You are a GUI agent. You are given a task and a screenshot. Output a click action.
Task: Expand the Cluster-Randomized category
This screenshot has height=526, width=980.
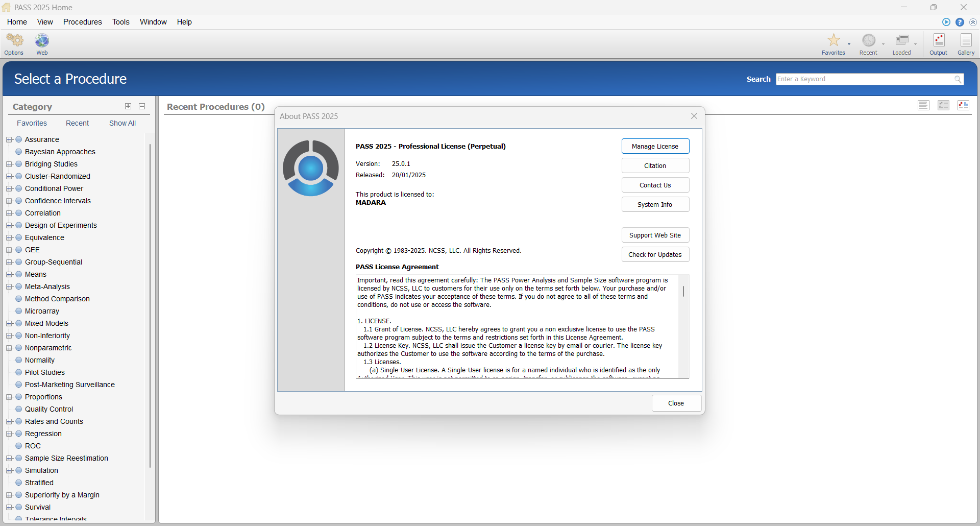coord(9,176)
